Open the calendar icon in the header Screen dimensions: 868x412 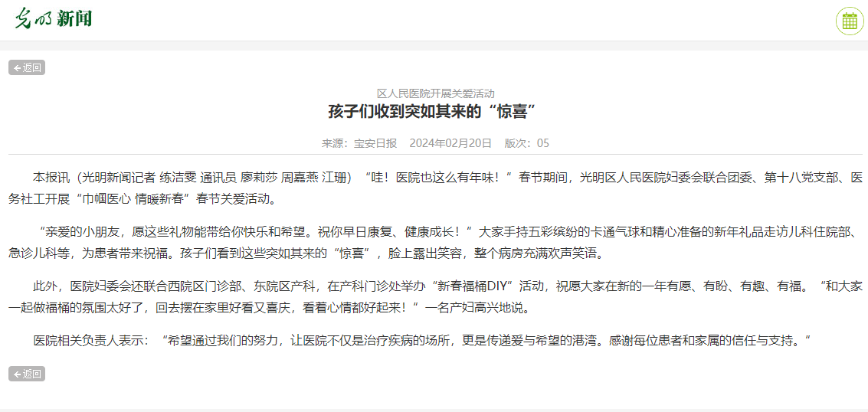pyautogui.click(x=849, y=21)
